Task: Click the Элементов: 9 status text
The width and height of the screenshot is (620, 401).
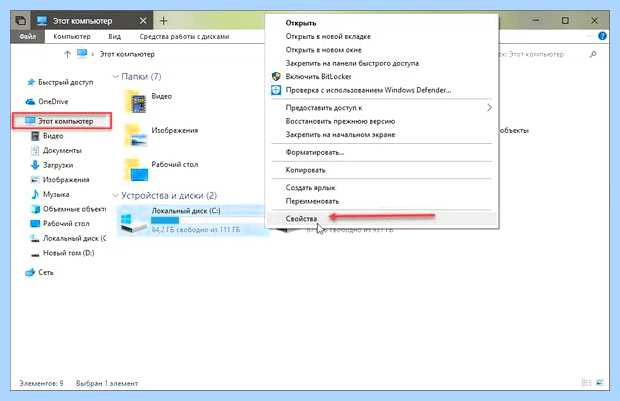Action: (x=41, y=383)
